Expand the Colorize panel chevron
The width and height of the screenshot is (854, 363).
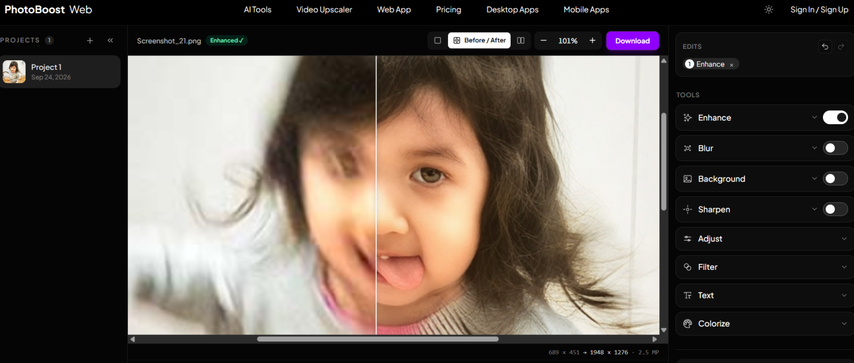844,324
